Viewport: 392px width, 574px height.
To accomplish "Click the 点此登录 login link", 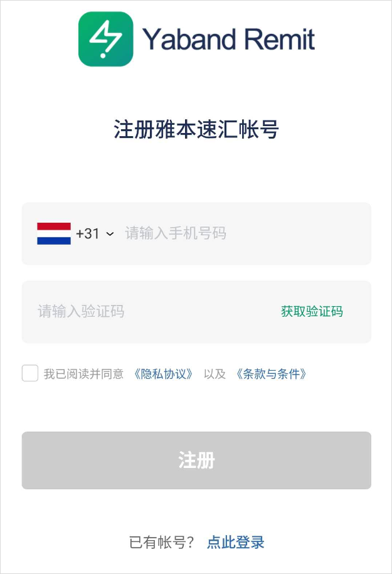I will [x=236, y=542].
